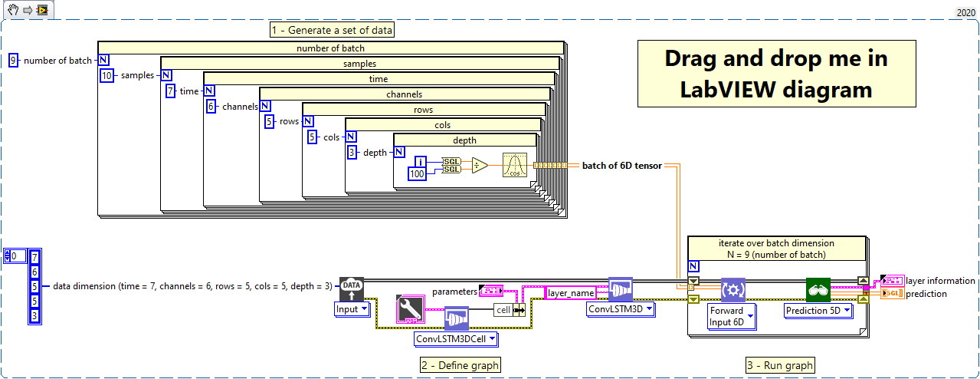Click N terminal of batch iteration loop
This screenshot has width=980, height=379.
coord(694,265)
